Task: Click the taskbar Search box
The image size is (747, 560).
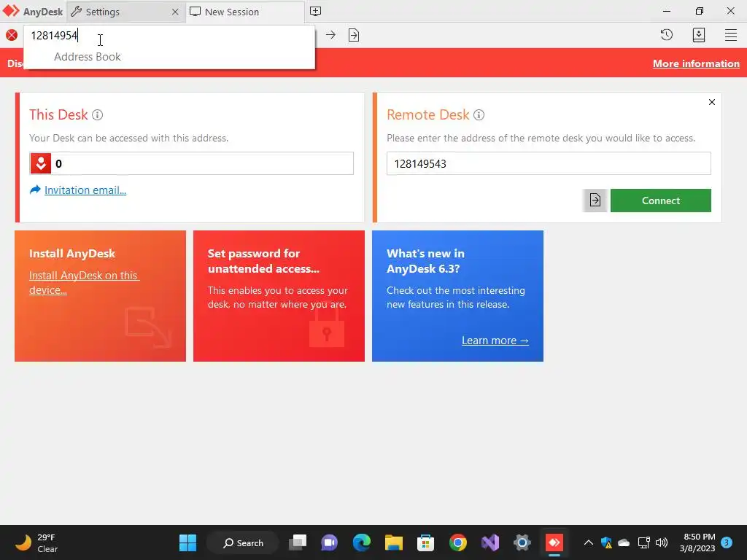Action: 243,542
